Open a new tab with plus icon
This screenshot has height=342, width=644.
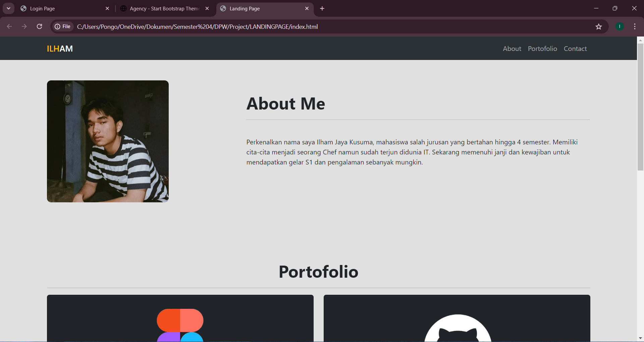click(x=322, y=8)
